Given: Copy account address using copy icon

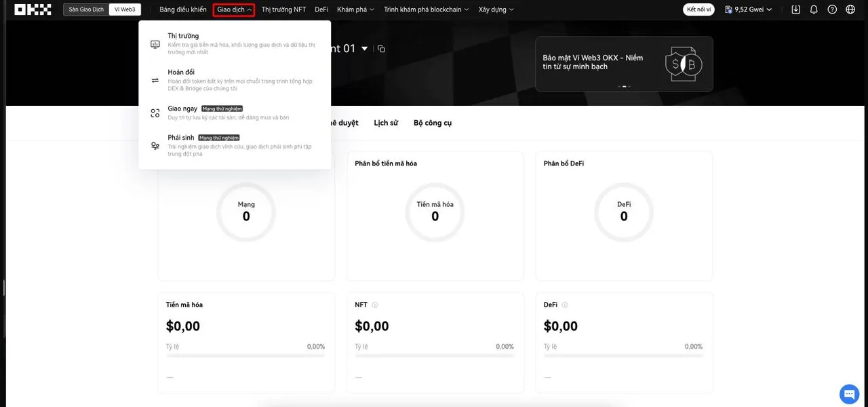Looking at the screenshot, I should click(x=382, y=49).
